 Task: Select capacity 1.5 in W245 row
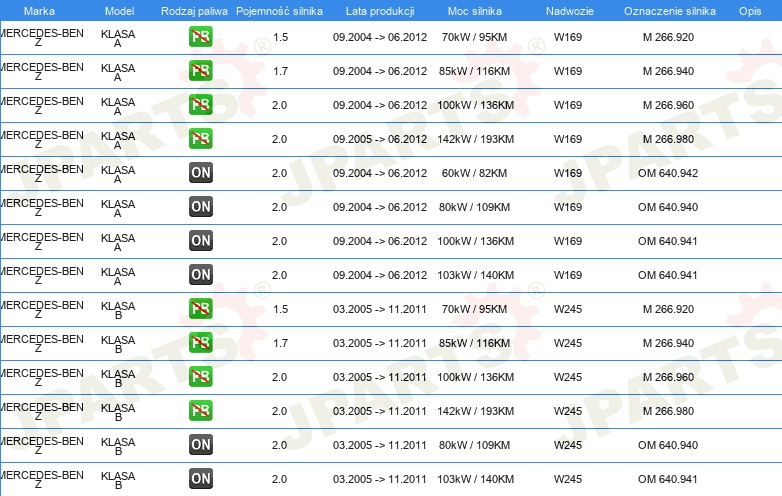pos(280,309)
